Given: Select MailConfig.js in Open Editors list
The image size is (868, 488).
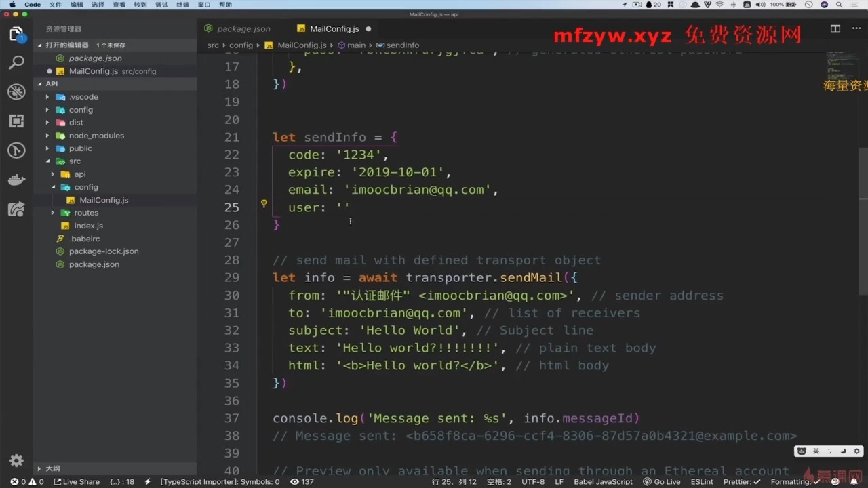Looking at the screenshot, I should 115,71.
